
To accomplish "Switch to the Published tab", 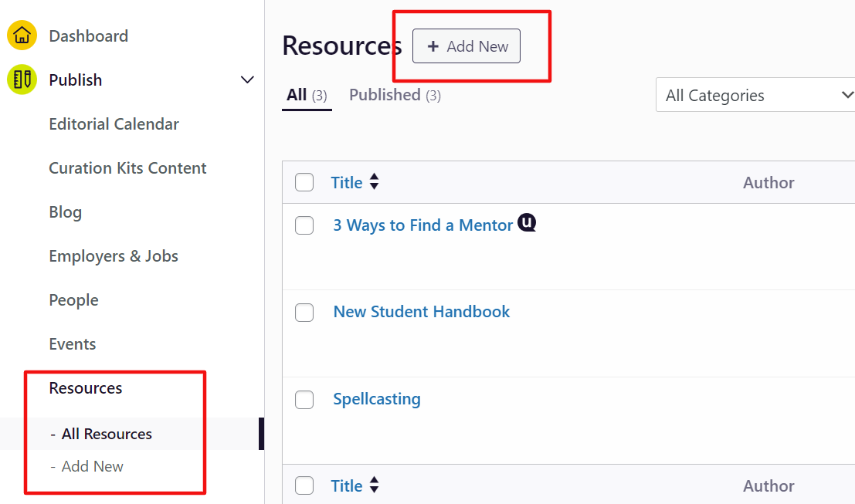I will [x=395, y=95].
